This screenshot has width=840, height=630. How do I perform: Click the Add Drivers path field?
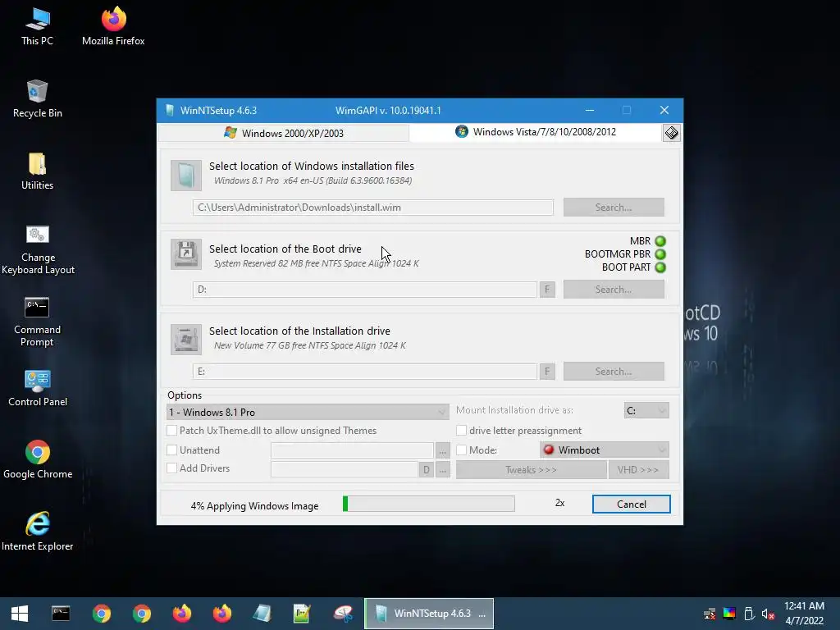(345, 470)
